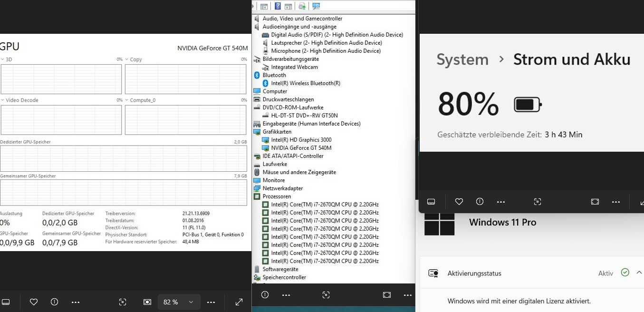
Task: Select Intel(R) HD Graphics 3000 adapter
Action: point(301,140)
